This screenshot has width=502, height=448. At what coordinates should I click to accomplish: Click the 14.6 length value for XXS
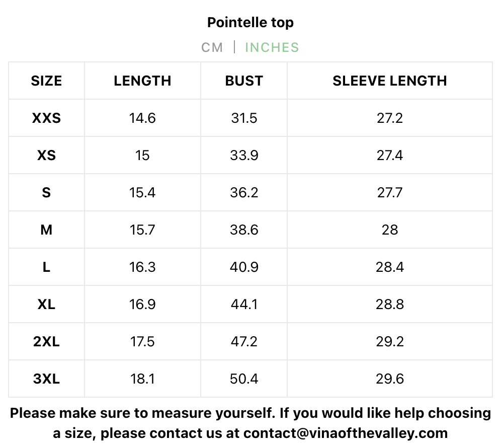click(142, 118)
